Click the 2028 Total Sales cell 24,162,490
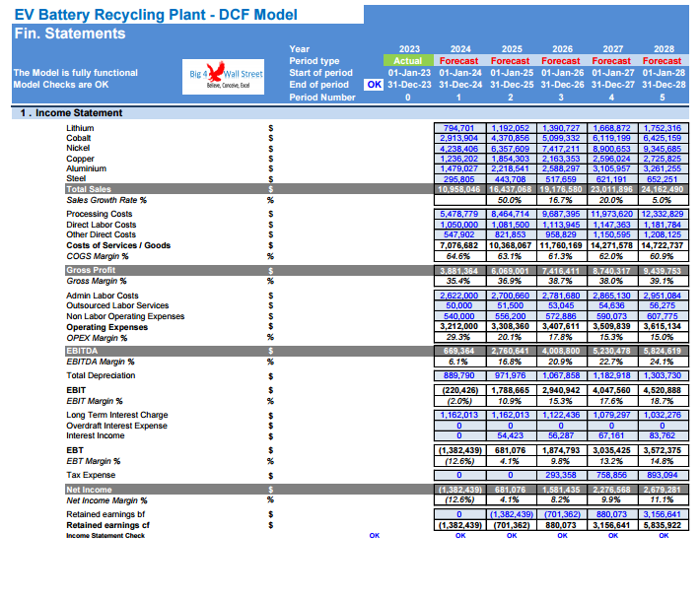This screenshot has height=596, width=700. coord(663,189)
